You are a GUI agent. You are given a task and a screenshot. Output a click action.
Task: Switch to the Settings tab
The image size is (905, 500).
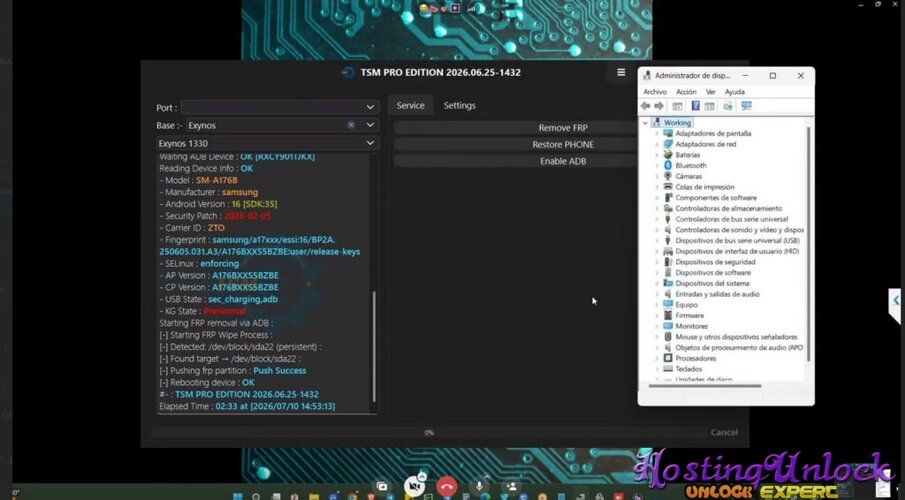[x=459, y=106]
